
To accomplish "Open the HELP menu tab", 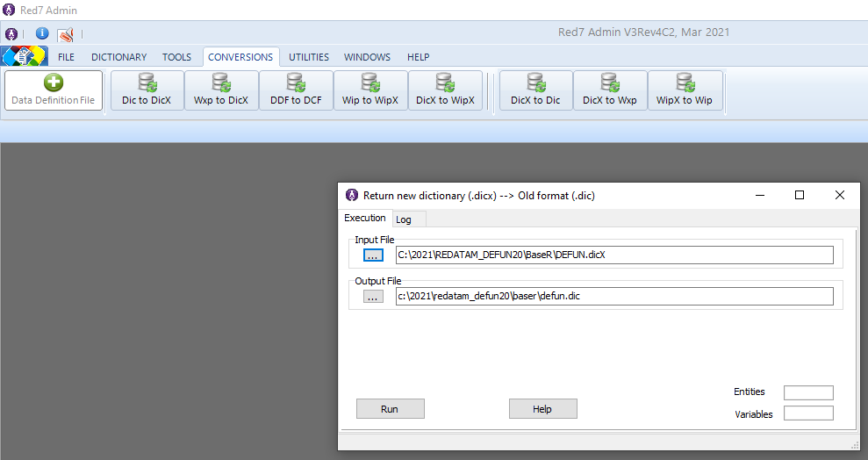I will click(x=418, y=57).
